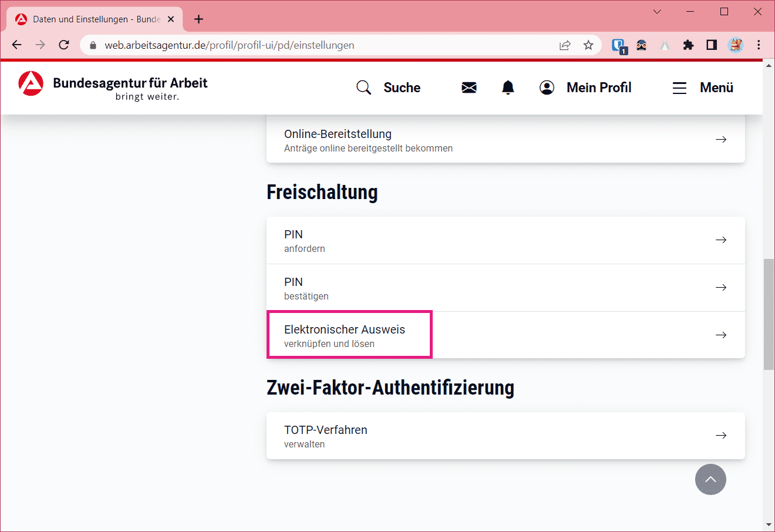This screenshot has height=532, width=775.
Task: Toggle the browser side panel icon
Action: [712, 45]
